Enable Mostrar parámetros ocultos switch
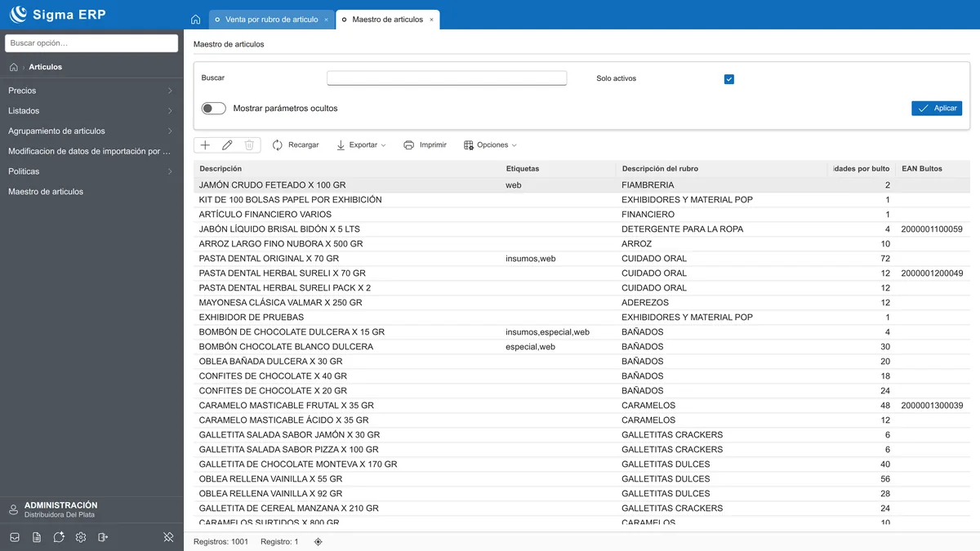The width and height of the screenshot is (980, 551). point(214,109)
